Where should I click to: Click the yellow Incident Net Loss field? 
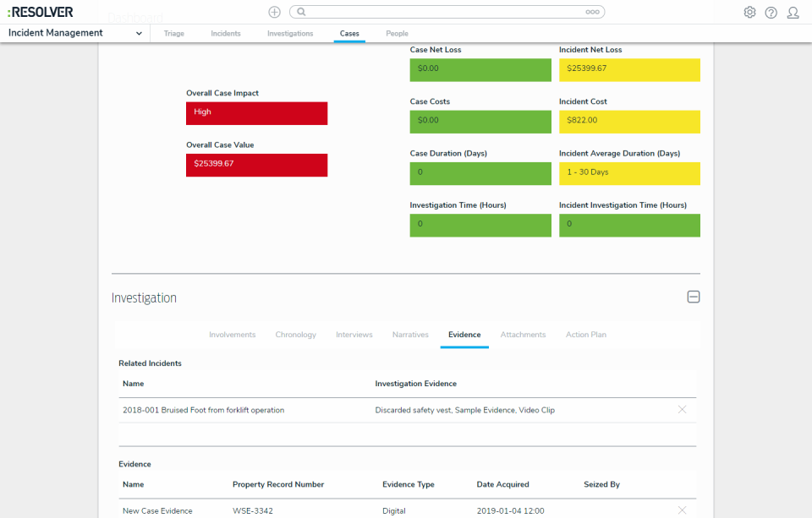coord(629,70)
